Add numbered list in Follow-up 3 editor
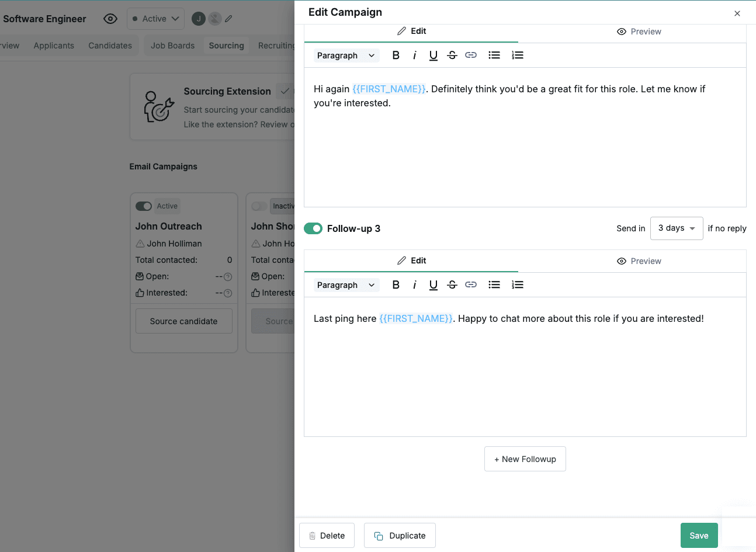The height and width of the screenshot is (552, 756). pyautogui.click(x=517, y=285)
